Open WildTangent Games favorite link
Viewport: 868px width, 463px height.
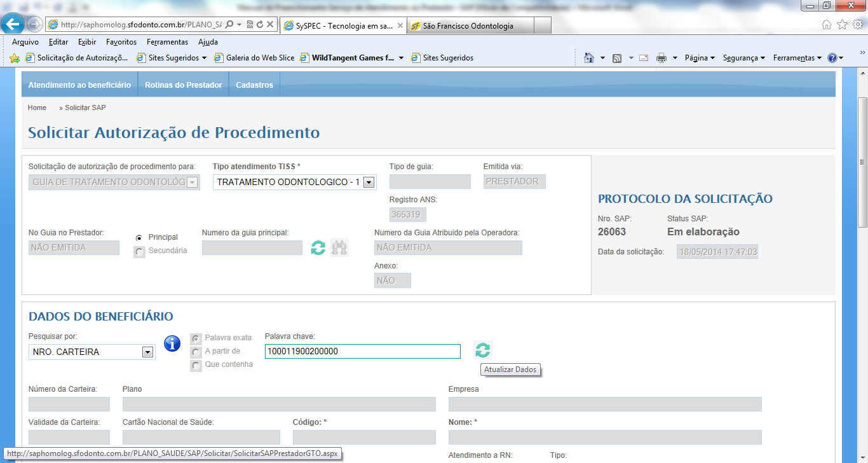[347, 58]
